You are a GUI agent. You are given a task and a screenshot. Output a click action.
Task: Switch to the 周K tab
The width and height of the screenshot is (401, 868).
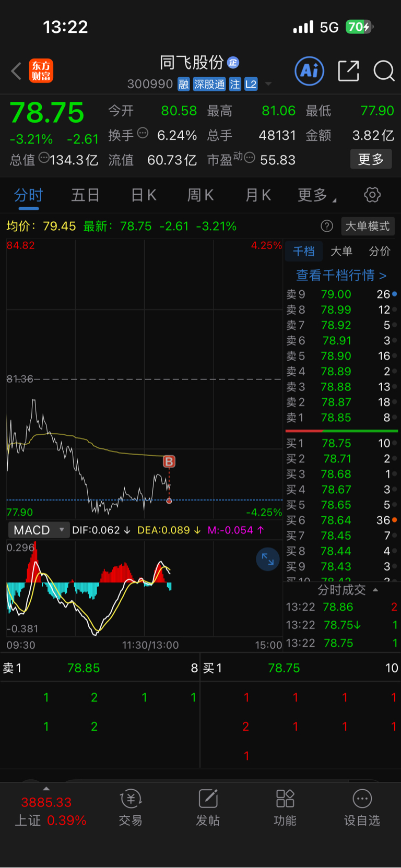[200, 195]
